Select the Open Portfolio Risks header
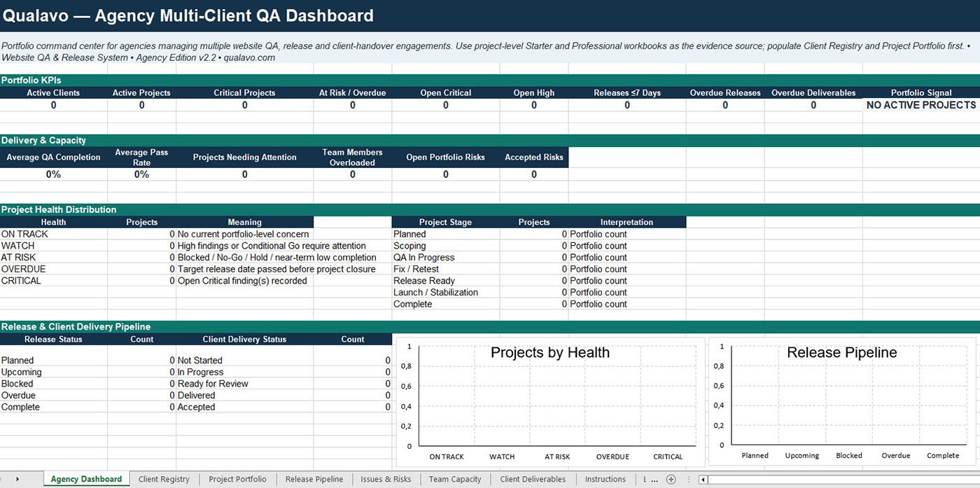This screenshot has width=980, height=488. (x=446, y=158)
